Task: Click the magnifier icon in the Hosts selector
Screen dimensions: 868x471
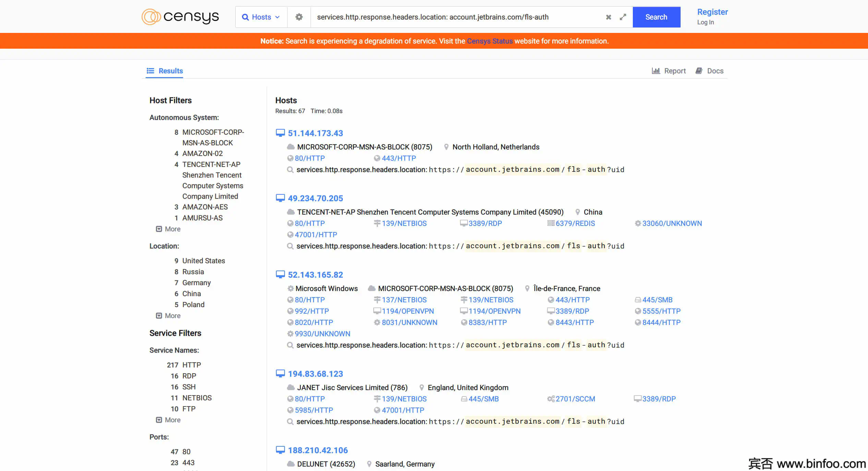Action: pyautogui.click(x=245, y=17)
